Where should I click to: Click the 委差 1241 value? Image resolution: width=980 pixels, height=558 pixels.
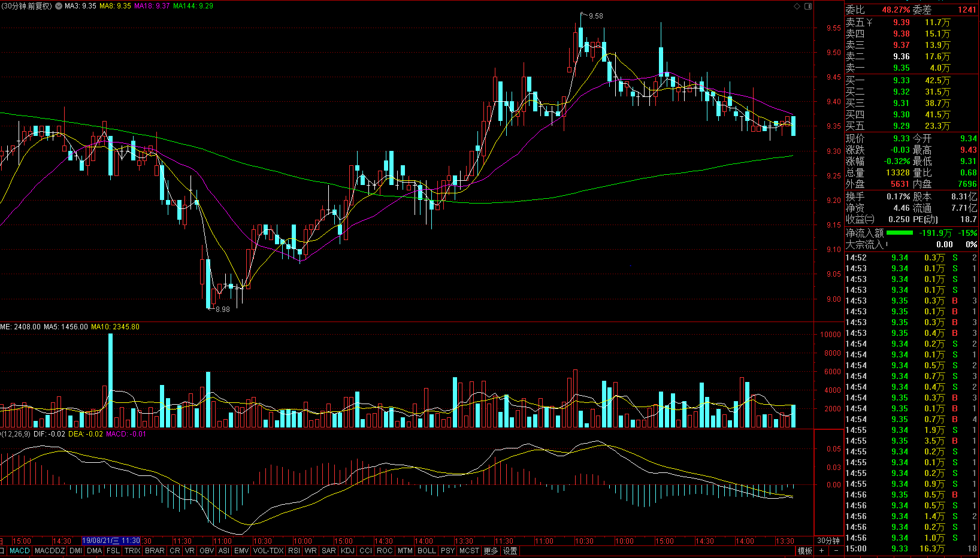(x=966, y=10)
